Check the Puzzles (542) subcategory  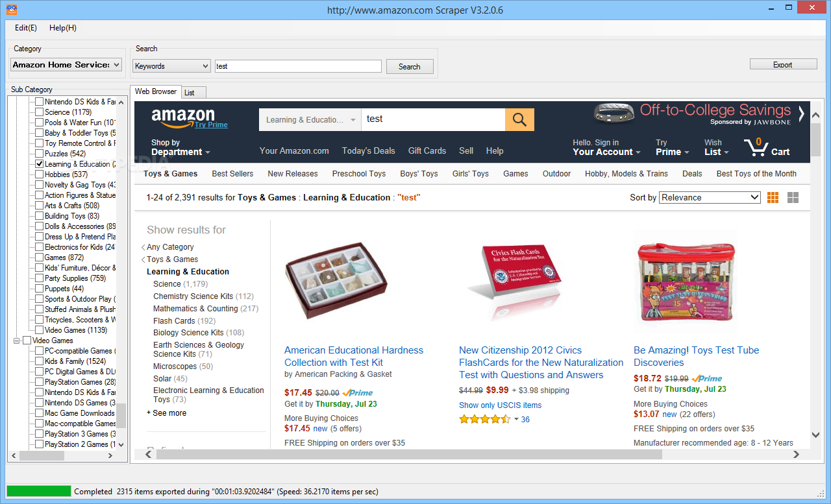click(40, 154)
